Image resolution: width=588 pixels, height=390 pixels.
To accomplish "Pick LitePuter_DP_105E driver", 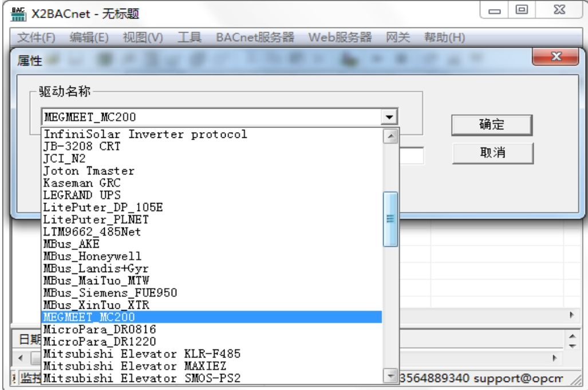I will pos(212,207).
